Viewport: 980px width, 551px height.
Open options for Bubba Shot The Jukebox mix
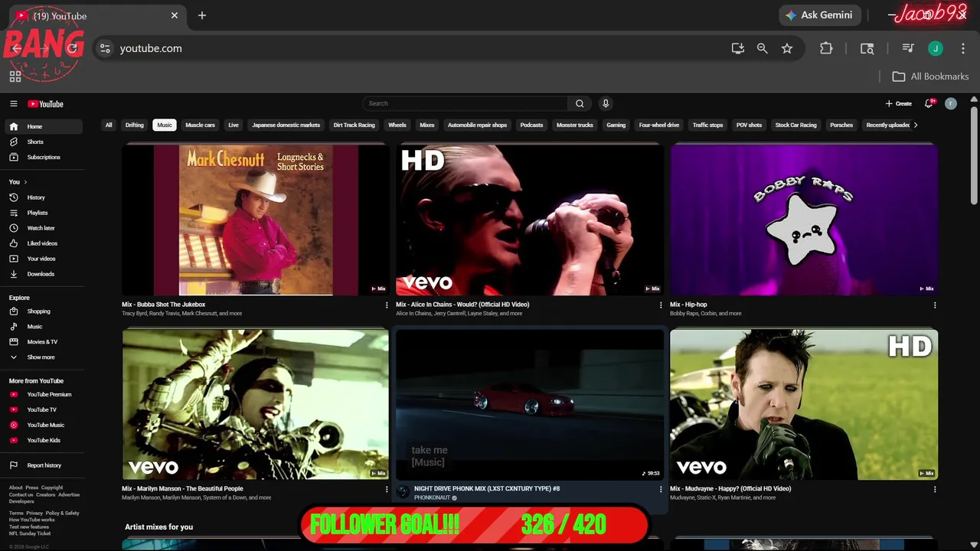point(387,305)
